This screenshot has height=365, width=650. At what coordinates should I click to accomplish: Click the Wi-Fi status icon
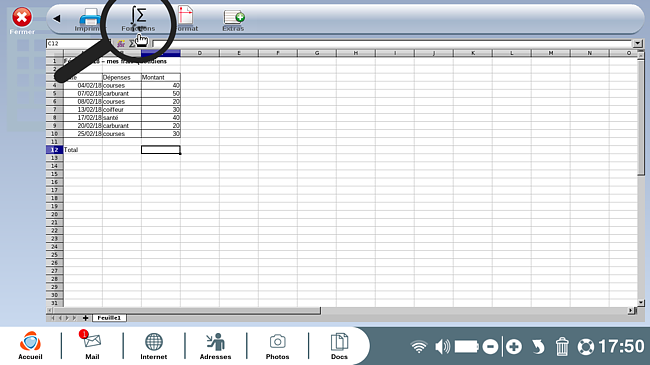point(419,347)
